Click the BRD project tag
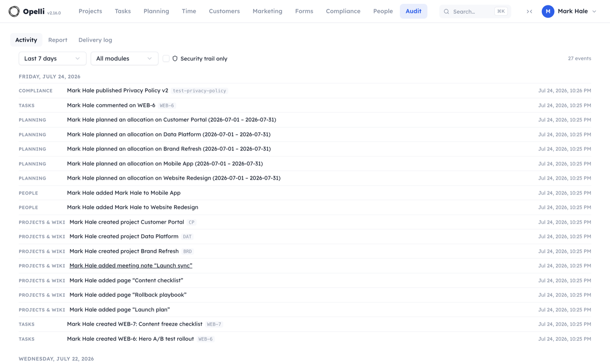610x364 pixels. [x=188, y=252]
